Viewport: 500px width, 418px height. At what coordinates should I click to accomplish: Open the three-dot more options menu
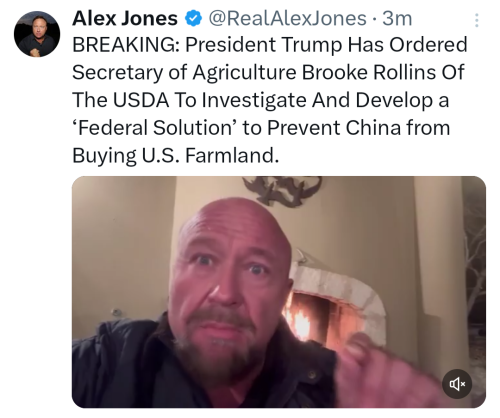(477, 20)
